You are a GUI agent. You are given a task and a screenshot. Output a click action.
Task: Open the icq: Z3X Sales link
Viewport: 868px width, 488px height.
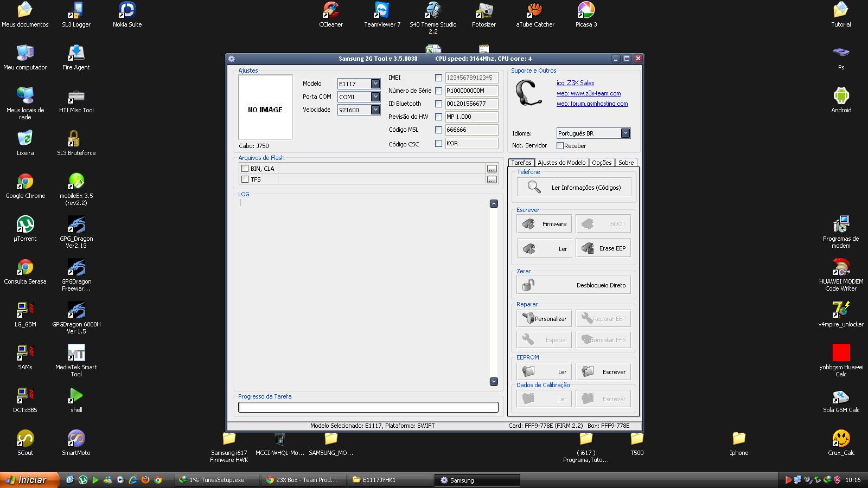[x=575, y=83]
